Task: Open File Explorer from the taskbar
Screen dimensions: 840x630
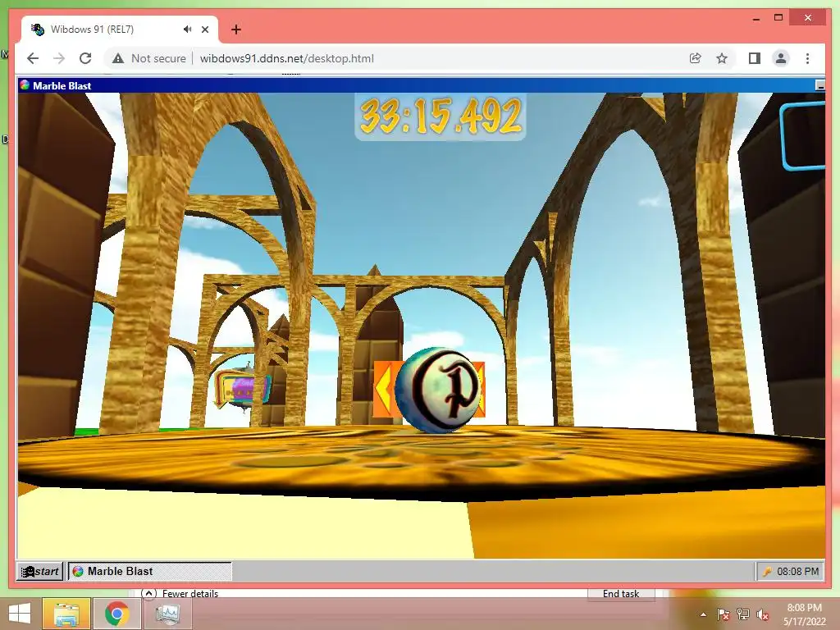Action: click(67, 614)
